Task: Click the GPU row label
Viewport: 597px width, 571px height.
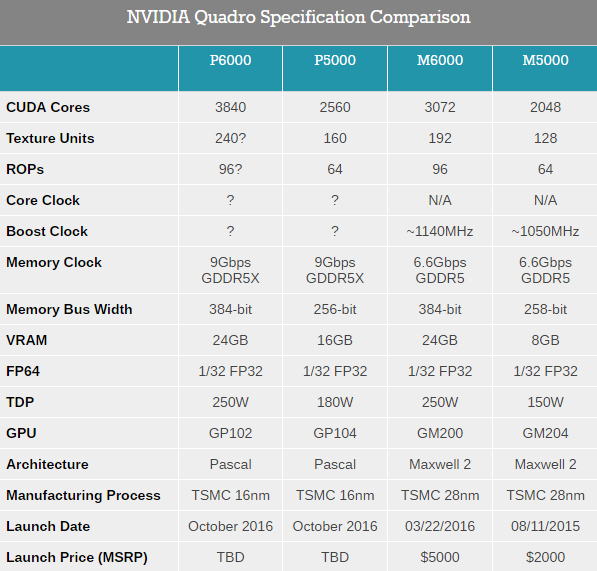Action: coord(21,433)
